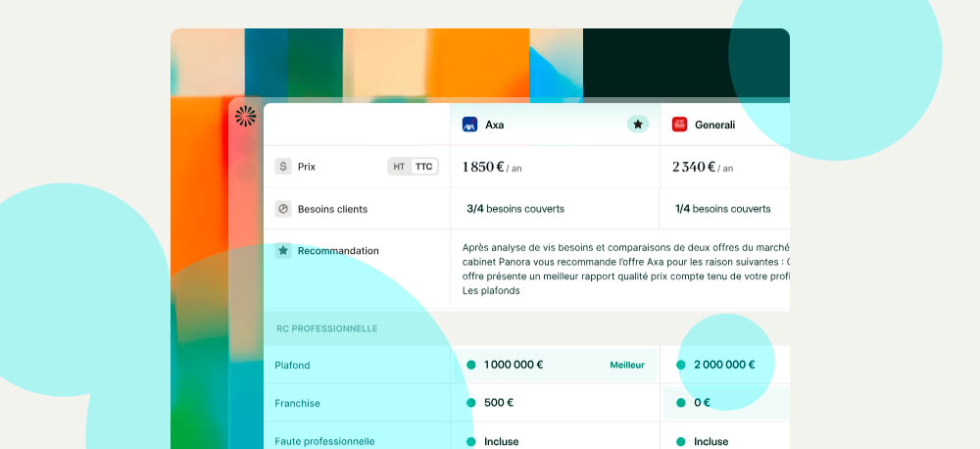Click the RC PROFESSIONNELLE section header
This screenshot has width=980, height=449.
point(327,328)
